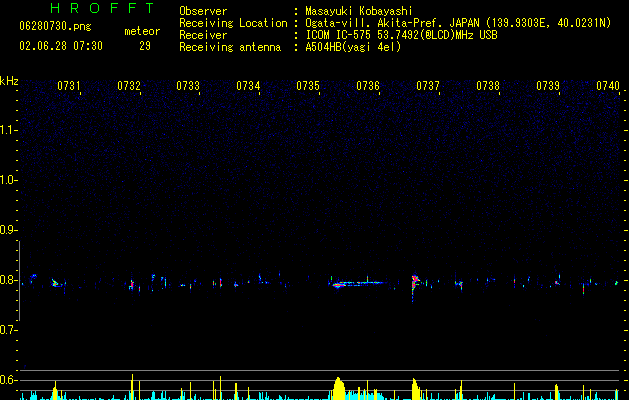The width and height of the screenshot is (629, 400).
Task: Click the 'meteor' count label
Action: [142, 31]
